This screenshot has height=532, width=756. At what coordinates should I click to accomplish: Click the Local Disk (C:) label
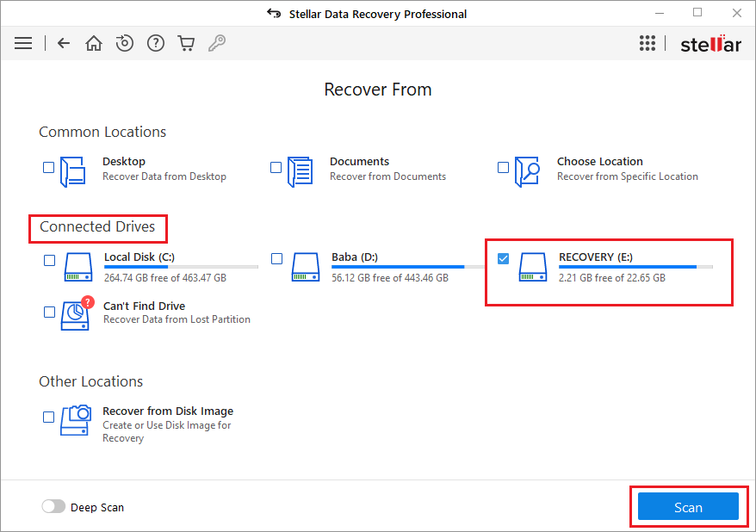click(x=139, y=257)
